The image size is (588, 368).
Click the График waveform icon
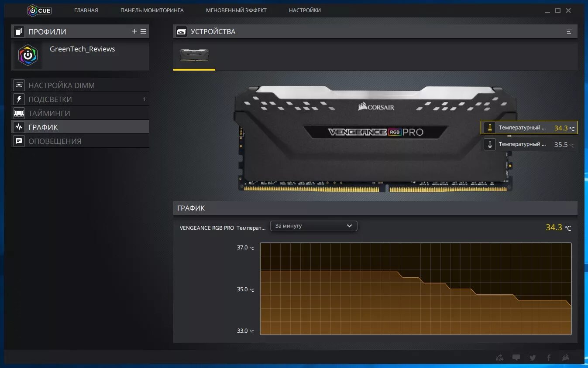tap(18, 127)
